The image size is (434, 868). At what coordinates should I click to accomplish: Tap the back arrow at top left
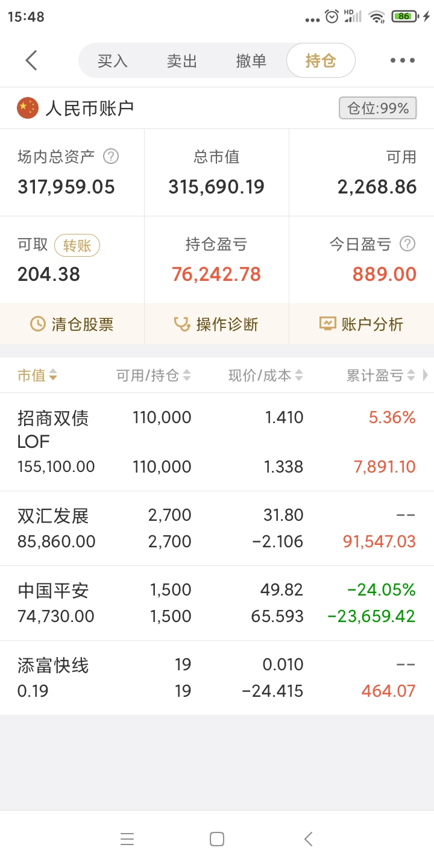[x=31, y=60]
